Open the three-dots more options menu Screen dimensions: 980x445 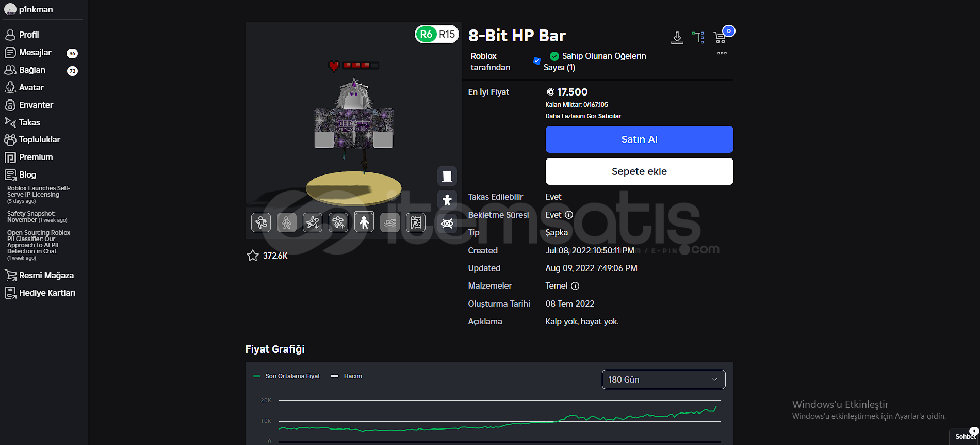(722, 53)
